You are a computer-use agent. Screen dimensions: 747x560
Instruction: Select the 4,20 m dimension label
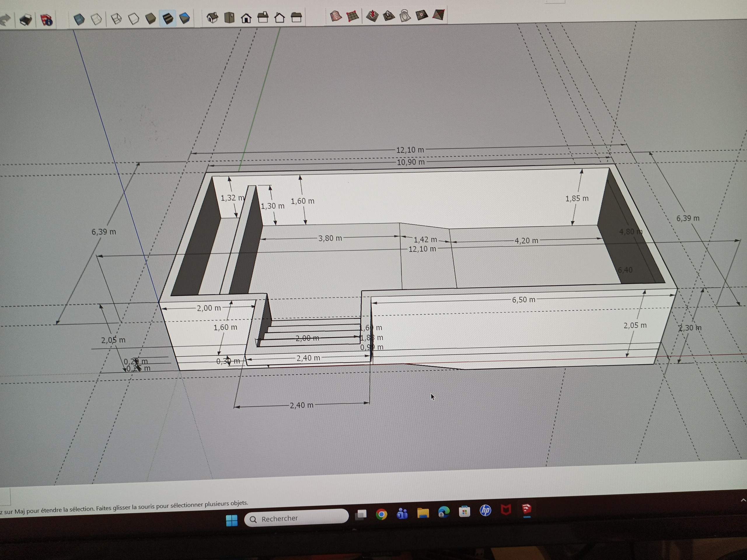click(526, 241)
